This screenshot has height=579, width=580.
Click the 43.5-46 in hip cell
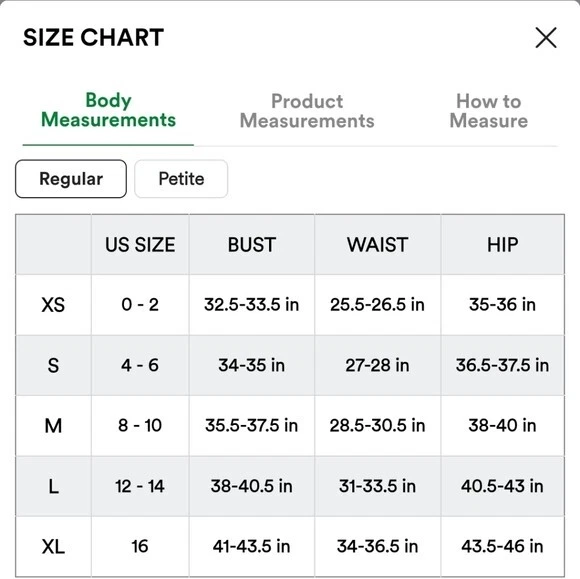(503, 546)
